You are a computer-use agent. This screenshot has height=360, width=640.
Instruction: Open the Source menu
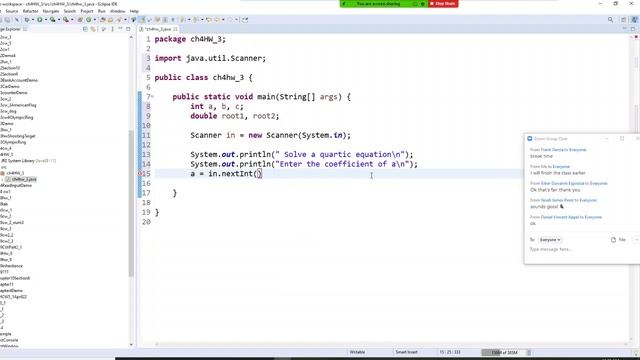[x=11, y=11]
